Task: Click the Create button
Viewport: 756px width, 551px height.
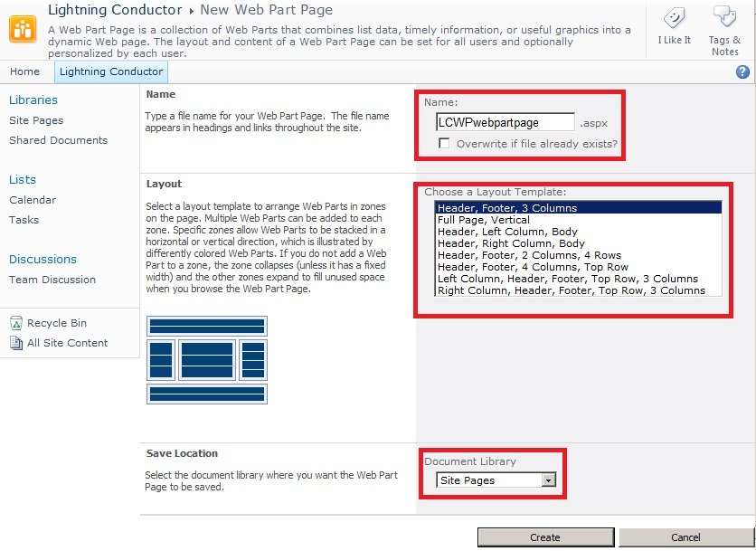Action: pyautogui.click(x=544, y=537)
